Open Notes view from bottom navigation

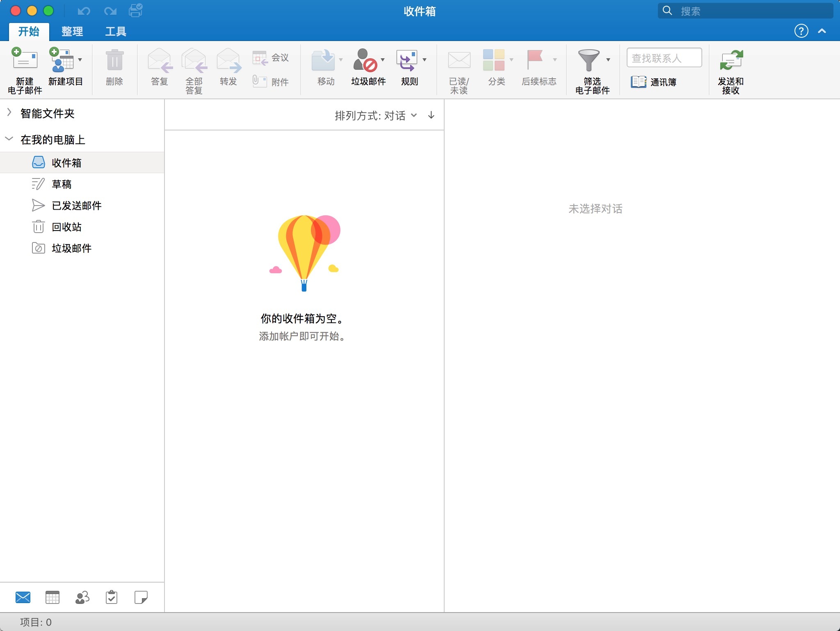[141, 597]
